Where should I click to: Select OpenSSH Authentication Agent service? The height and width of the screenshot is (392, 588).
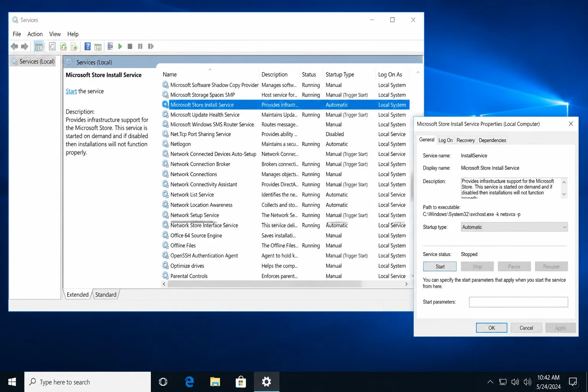coord(285,255)
